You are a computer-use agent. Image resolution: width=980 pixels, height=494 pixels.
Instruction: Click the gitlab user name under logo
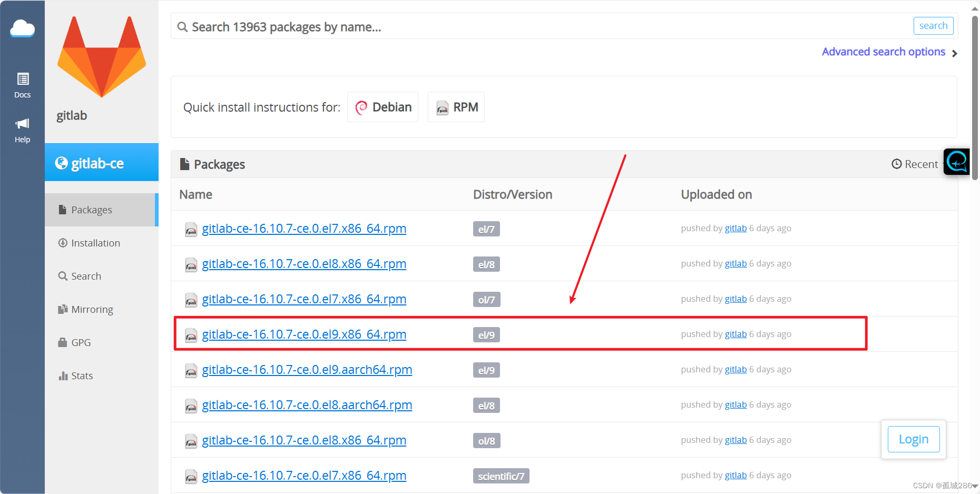pyautogui.click(x=72, y=116)
